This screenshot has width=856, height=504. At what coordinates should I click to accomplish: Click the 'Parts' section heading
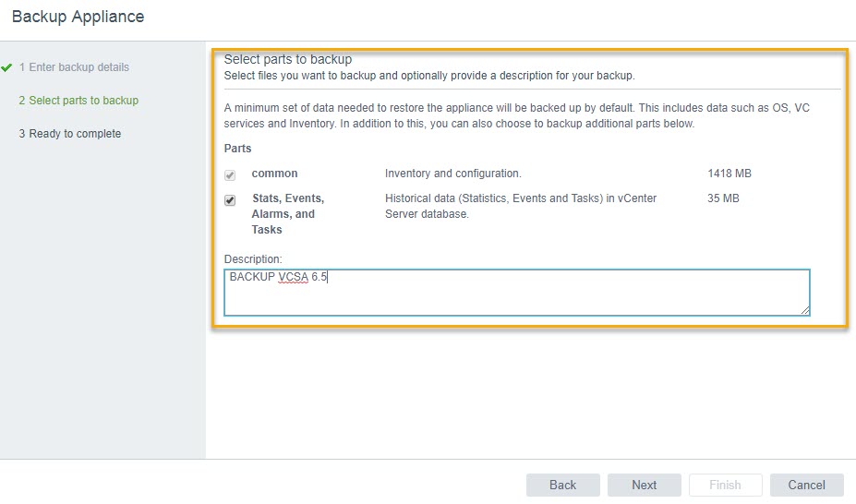click(237, 149)
